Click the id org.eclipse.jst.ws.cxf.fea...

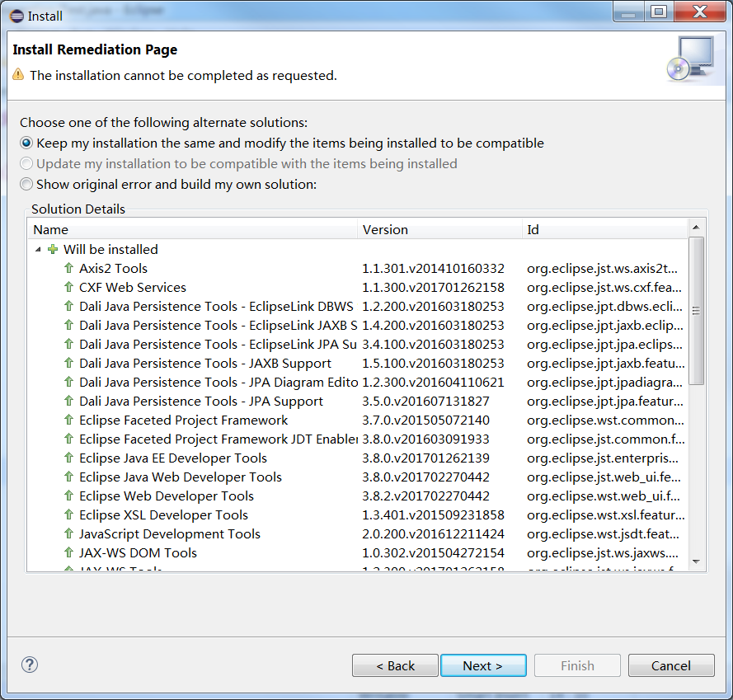(x=604, y=288)
